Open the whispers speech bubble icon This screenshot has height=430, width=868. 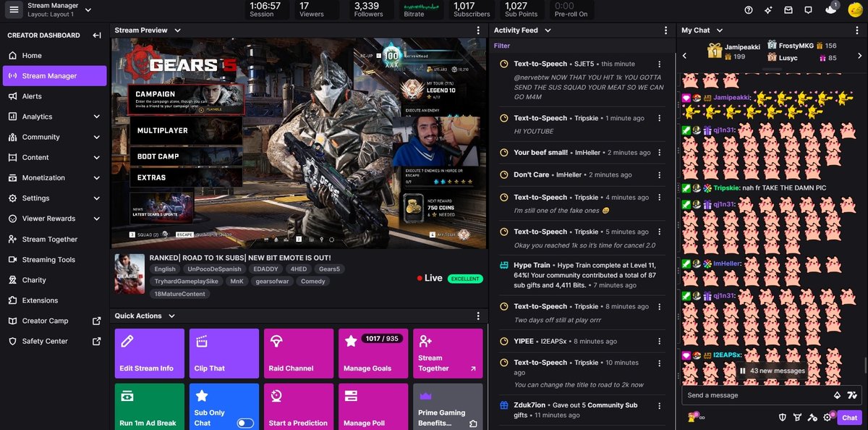coord(809,10)
